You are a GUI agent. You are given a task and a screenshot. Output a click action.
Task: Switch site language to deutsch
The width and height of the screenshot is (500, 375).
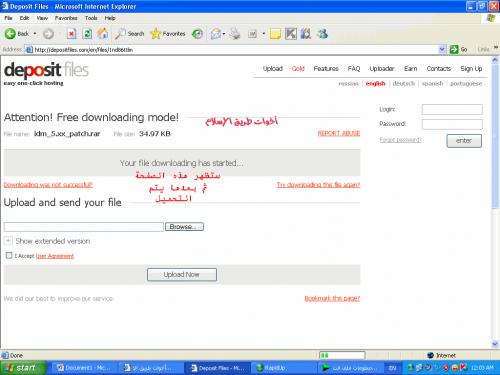(x=404, y=84)
